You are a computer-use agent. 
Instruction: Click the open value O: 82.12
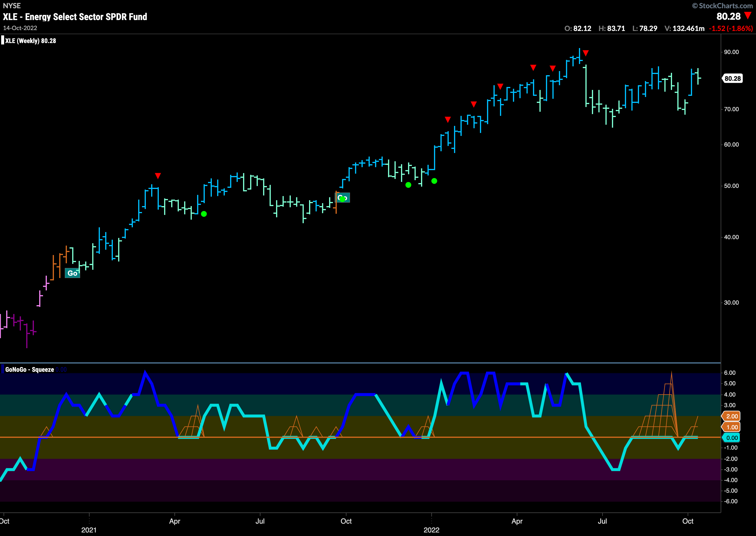pos(578,28)
